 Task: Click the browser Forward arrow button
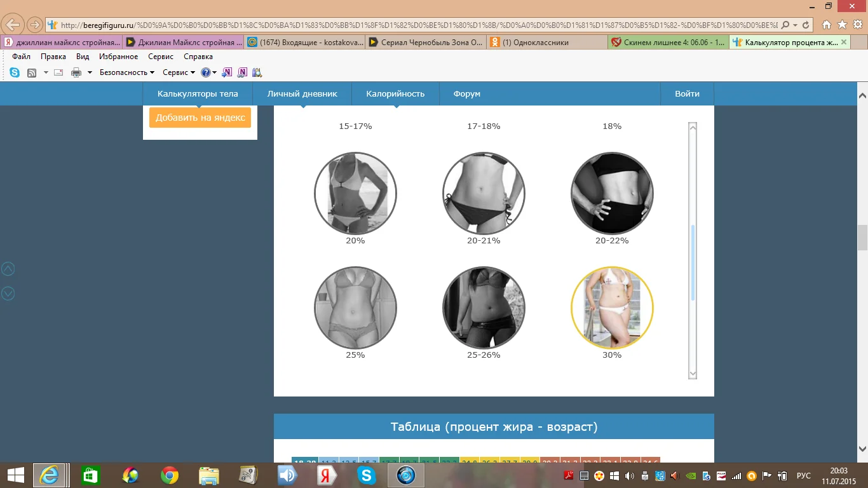pyautogui.click(x=34, y=25)
